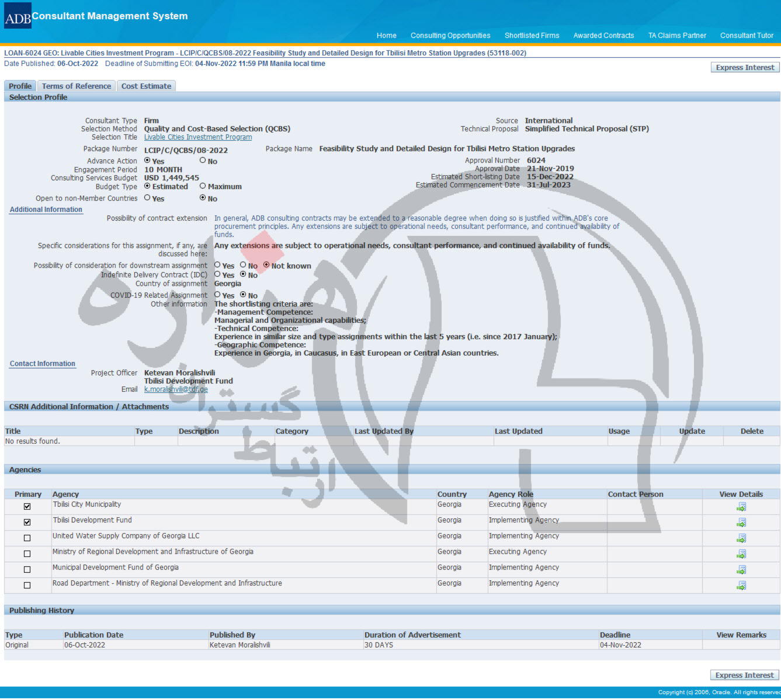
Task: Go to Home in top navigation
Action: 386,36
